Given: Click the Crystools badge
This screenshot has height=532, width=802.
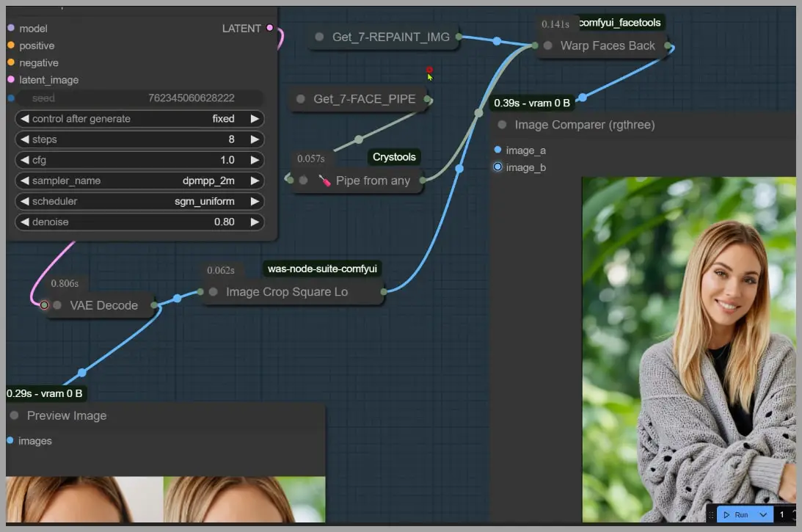Looking at the screenshot, I should point(394,157).
